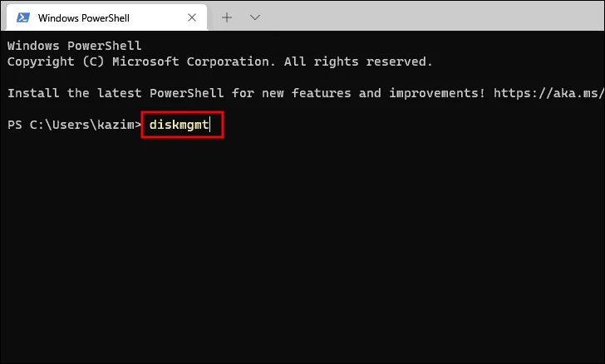The height and width of the screenshot is (364, 605).
Task: Click the word Install in the terminal message
Action: (33, 93)
